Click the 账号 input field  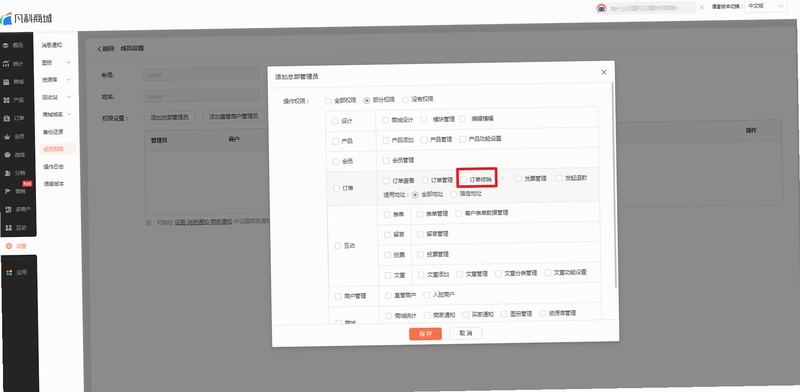click(x=201, y=74)
